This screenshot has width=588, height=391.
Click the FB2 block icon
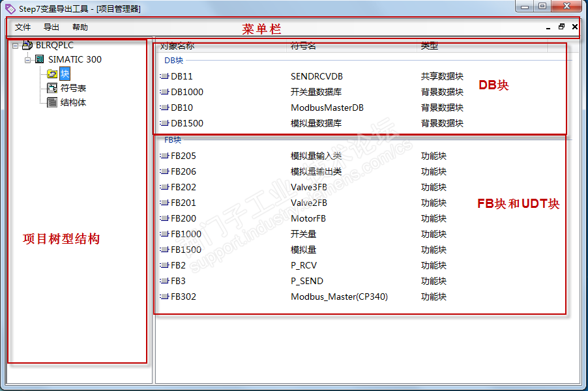coord(164,265)
